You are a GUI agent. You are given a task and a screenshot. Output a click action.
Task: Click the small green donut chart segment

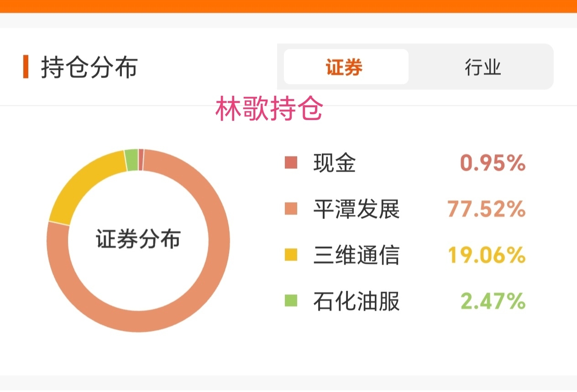pyautogui.click(x=131, y=160)
